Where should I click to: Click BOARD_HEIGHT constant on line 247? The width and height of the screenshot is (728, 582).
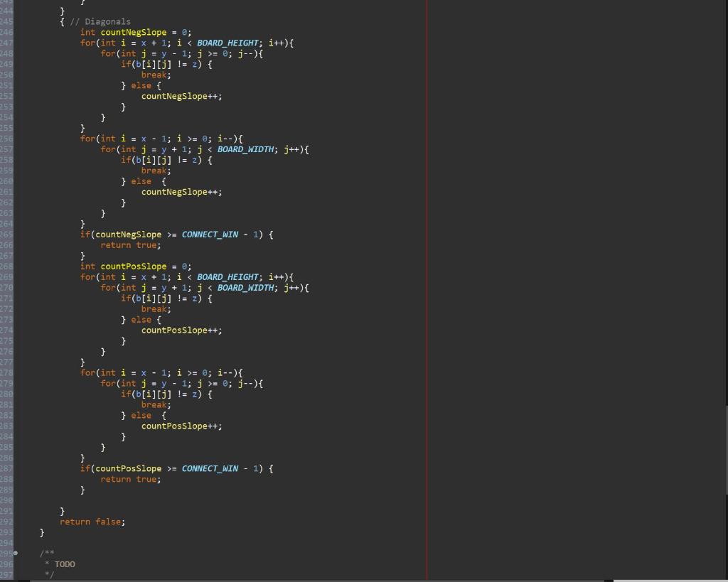[x=227, y=43]
